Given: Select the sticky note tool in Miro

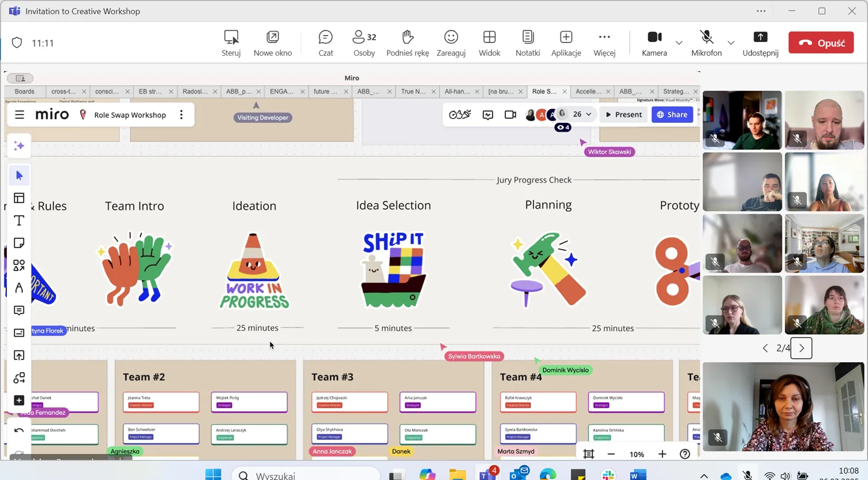Looking at the screenshot, I should [x=19, y=243].
